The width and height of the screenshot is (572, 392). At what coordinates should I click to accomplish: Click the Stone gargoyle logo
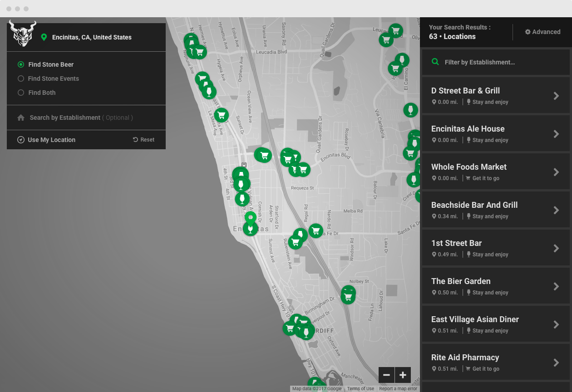coord(23,33)
